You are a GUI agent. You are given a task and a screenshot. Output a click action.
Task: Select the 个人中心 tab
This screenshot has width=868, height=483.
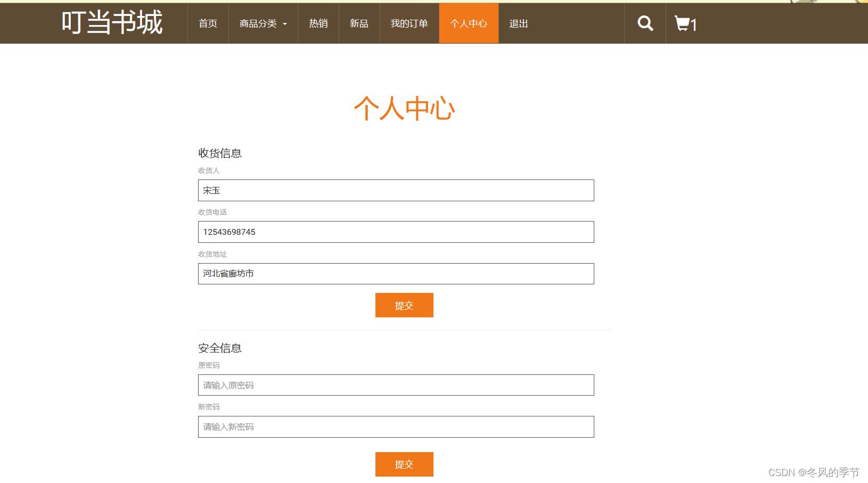[468, 23]
